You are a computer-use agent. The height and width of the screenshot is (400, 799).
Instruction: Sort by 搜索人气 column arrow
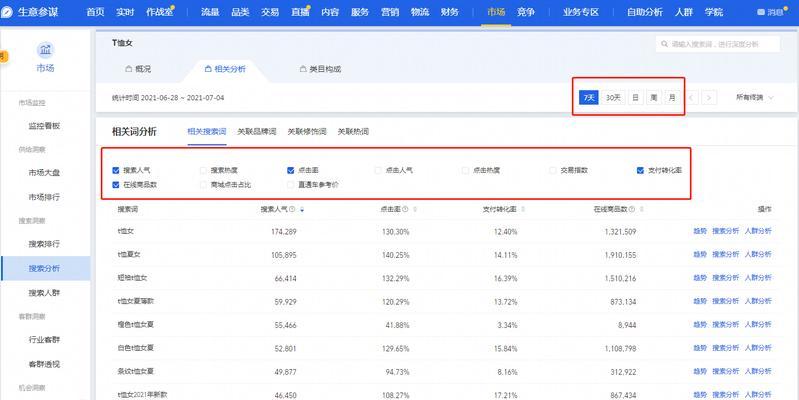click(302, 209)
